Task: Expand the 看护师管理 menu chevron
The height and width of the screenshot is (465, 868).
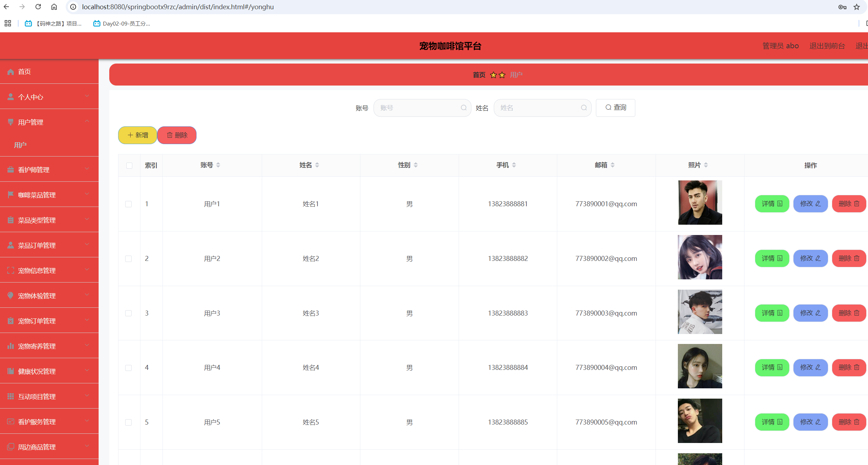Action: tap(87, 169)
